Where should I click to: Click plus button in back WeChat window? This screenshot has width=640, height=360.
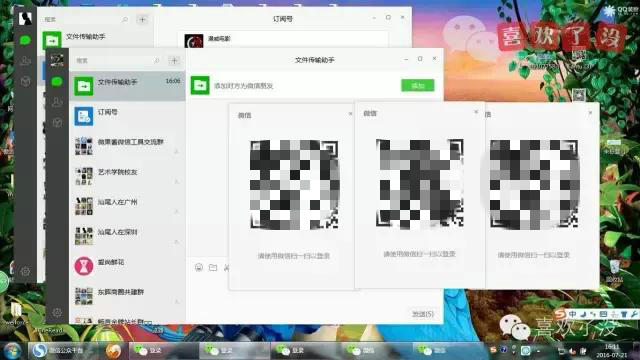pyautogui.click(x=142, y=19)
